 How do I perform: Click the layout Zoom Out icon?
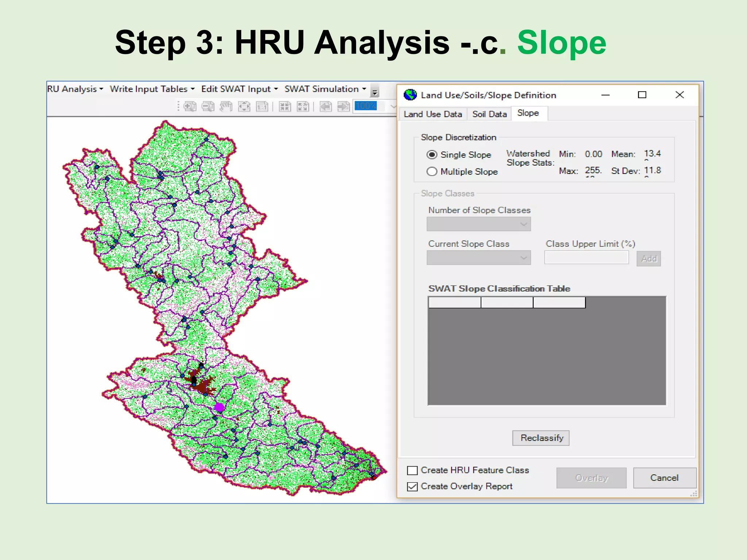click(x=208, y=106)
